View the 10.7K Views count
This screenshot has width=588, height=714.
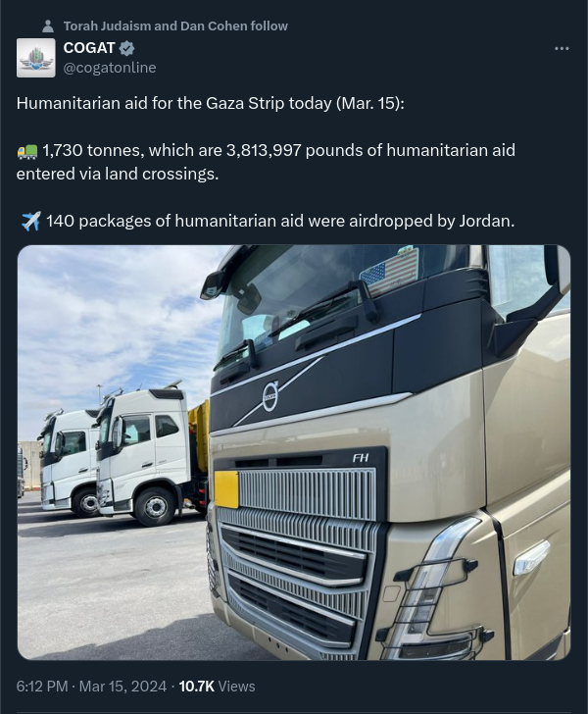pos(217,687)
